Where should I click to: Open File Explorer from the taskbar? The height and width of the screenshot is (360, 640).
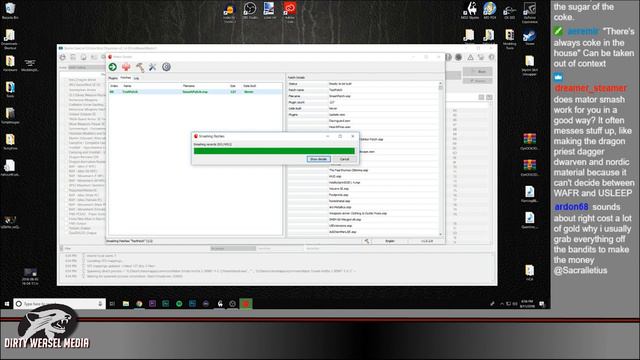coord(126,304)
